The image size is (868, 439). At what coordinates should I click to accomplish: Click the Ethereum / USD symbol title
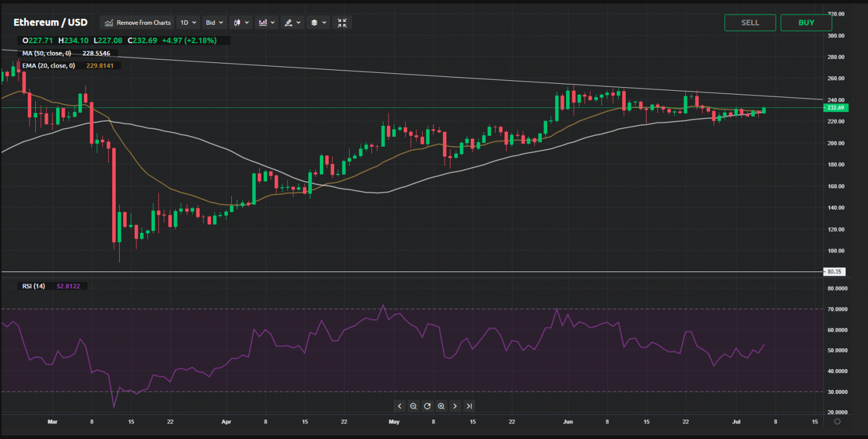(x=51, y=23)
